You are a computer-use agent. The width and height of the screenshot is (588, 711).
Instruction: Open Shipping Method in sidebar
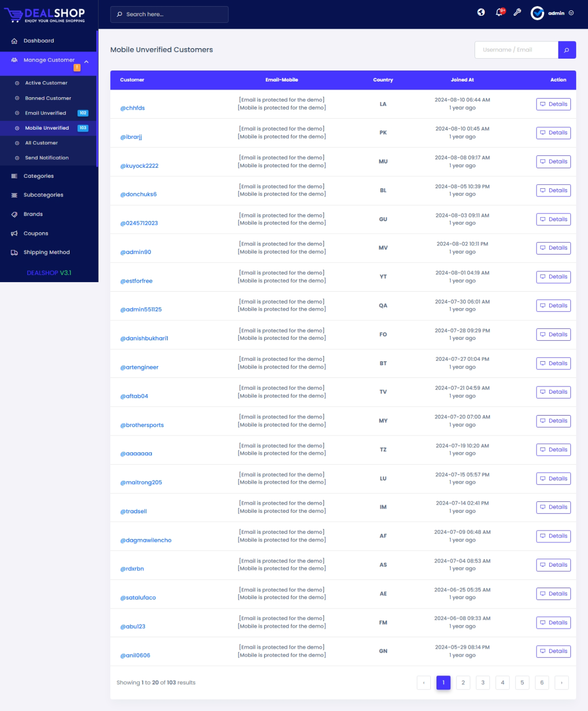[x=46, y=253]
